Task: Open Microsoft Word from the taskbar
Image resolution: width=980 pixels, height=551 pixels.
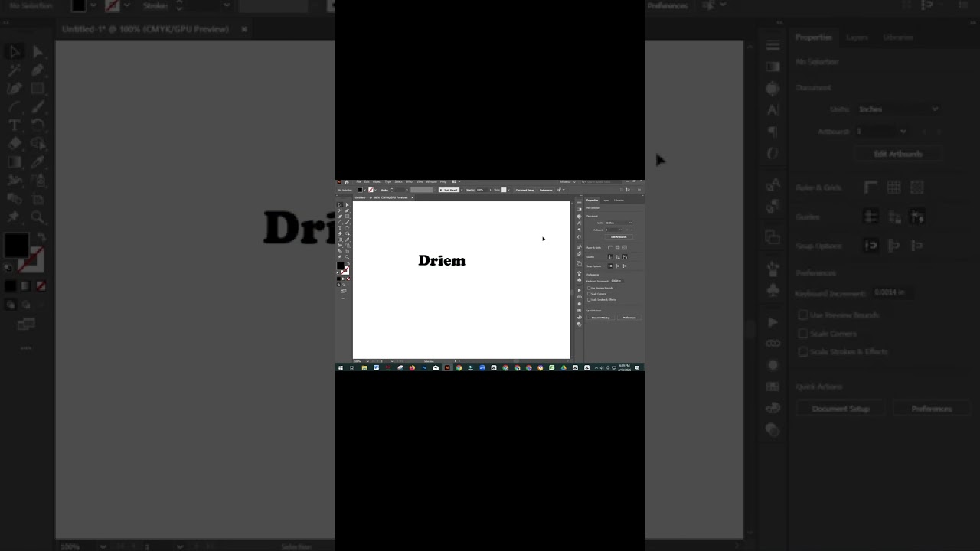Action: [377, 367]
